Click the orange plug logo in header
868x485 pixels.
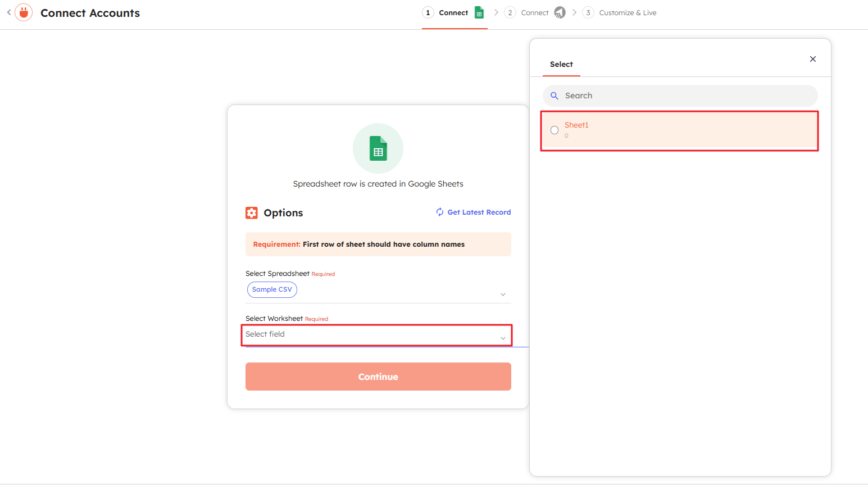tap(24, 12)
